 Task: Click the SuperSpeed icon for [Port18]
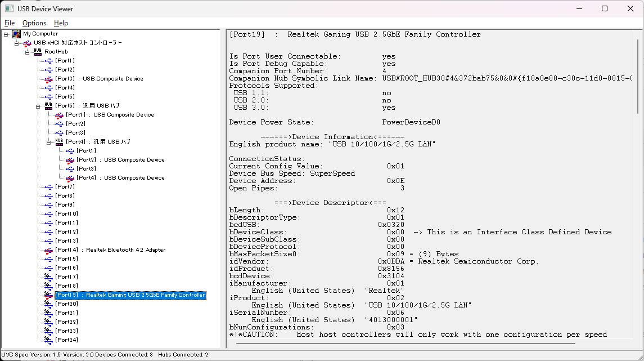(x=48, y=286)
